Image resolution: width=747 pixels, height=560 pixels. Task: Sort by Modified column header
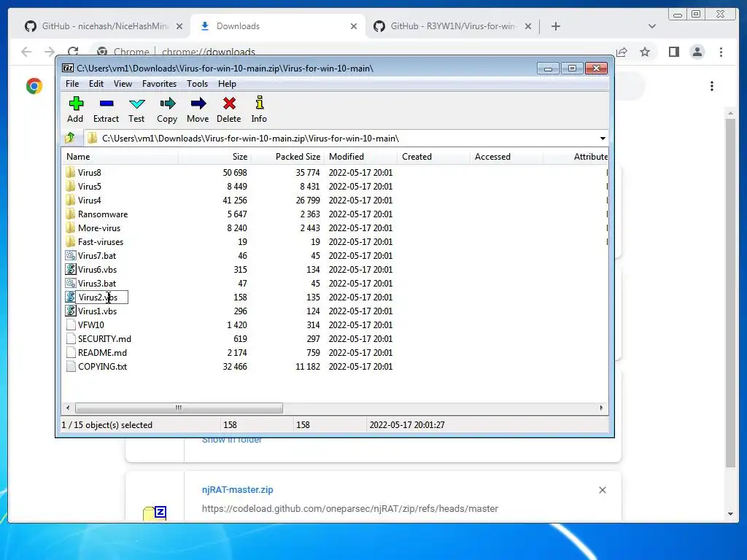(x=360, y=157)
